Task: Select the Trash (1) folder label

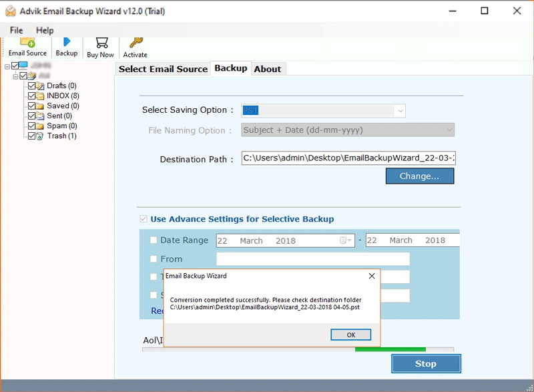Action: click(x=62, y=136)
